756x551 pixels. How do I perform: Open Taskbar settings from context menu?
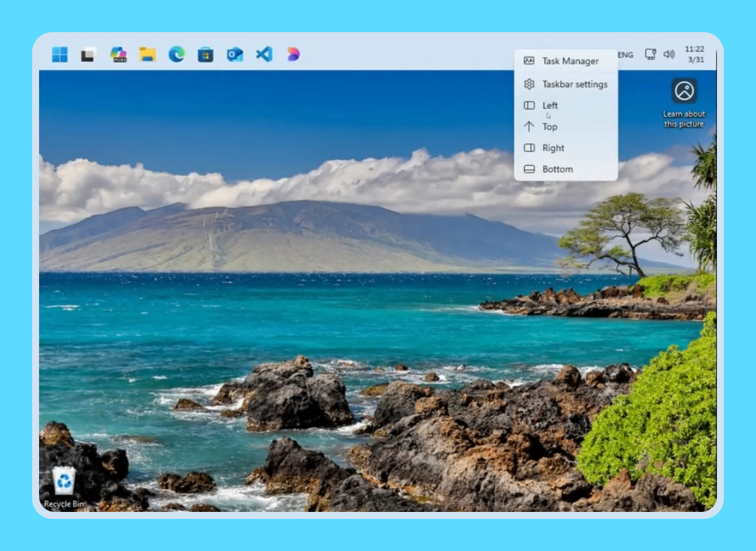[566, 84]
